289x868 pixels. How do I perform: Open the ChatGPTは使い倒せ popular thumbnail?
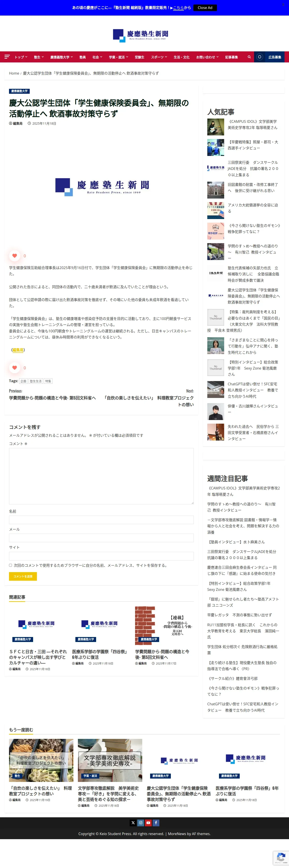pyautogui.click(x=216, y=390)
